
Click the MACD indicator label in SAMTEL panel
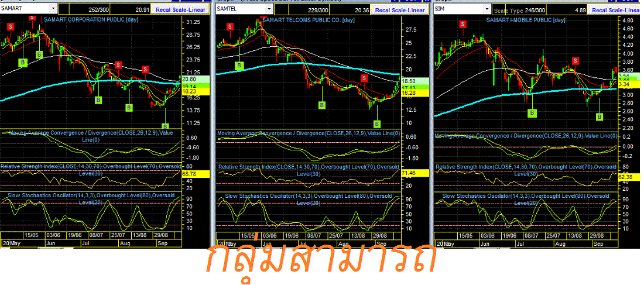click(x=308, y=133)
